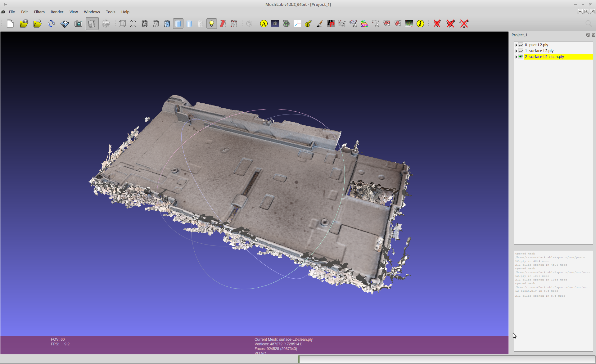Expand the pset-L2.ply tree entry
The width and height of the screenshot is (596, 364).
(516, 45)
